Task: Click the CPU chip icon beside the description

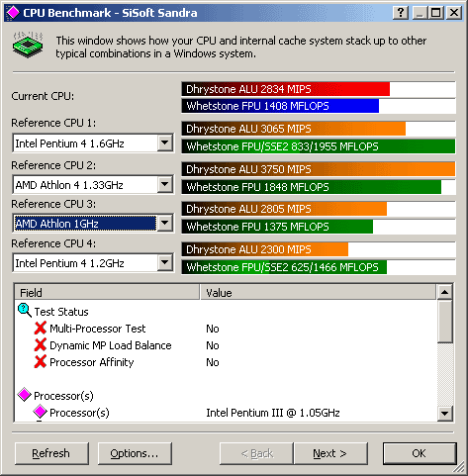Action: pyautogui.click(x=28, y=45)
